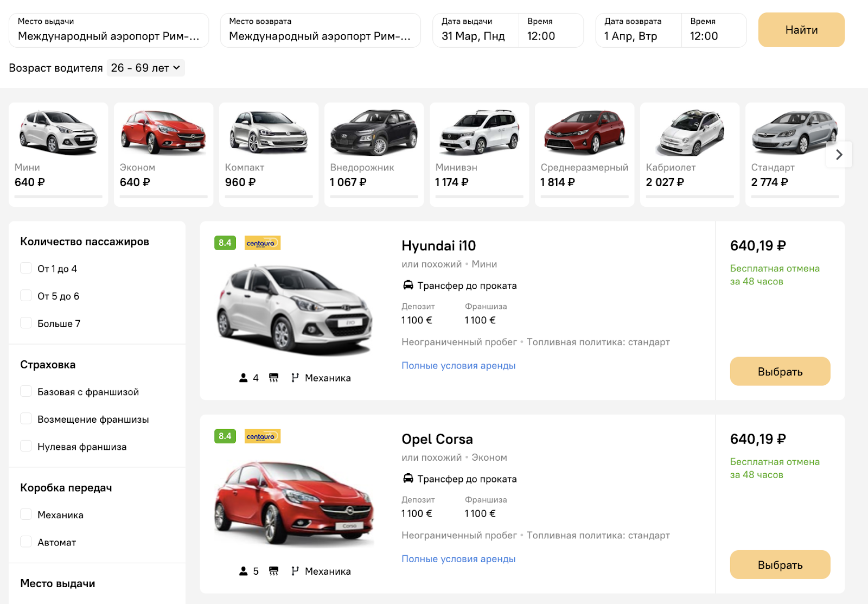868x604 pixels.
Task: Check the 'Больше 7' passengers box
Action: point(26,323)
